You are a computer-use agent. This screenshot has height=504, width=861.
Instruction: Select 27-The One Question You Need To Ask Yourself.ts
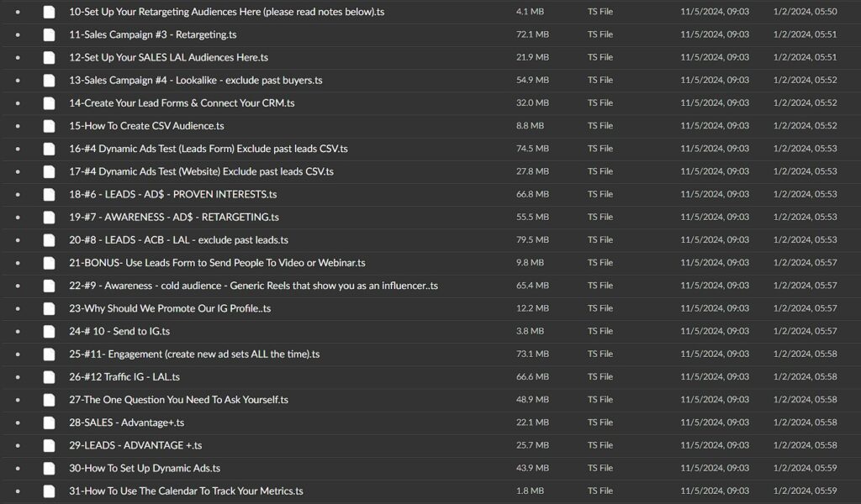pos(178,400)
